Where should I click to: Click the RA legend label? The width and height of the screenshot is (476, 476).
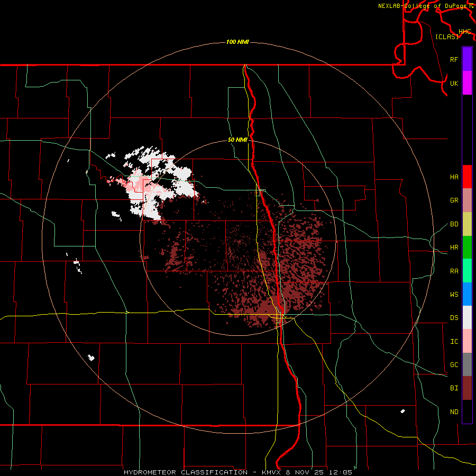(x=454, y=271)
